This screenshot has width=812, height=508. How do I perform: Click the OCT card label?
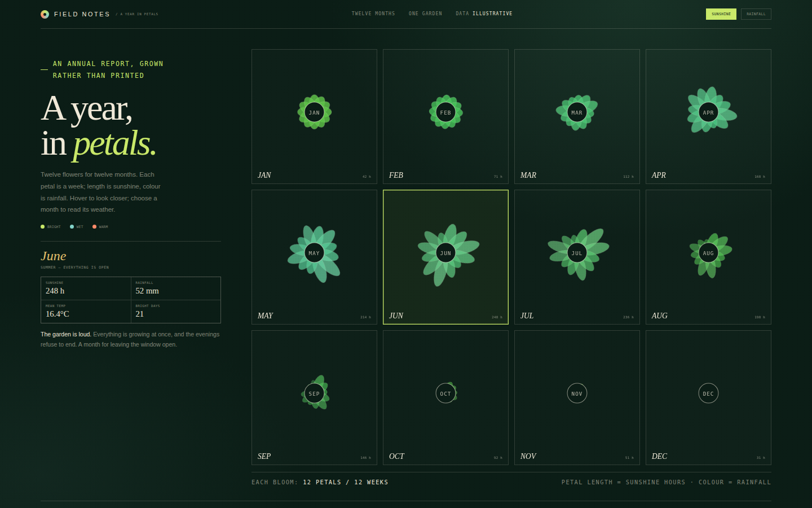[x=396, y=456]
